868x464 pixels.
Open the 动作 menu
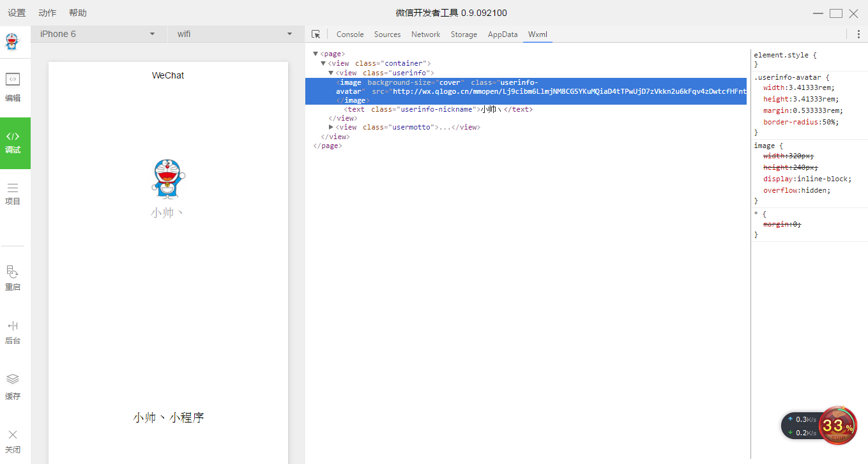[47, 13]
